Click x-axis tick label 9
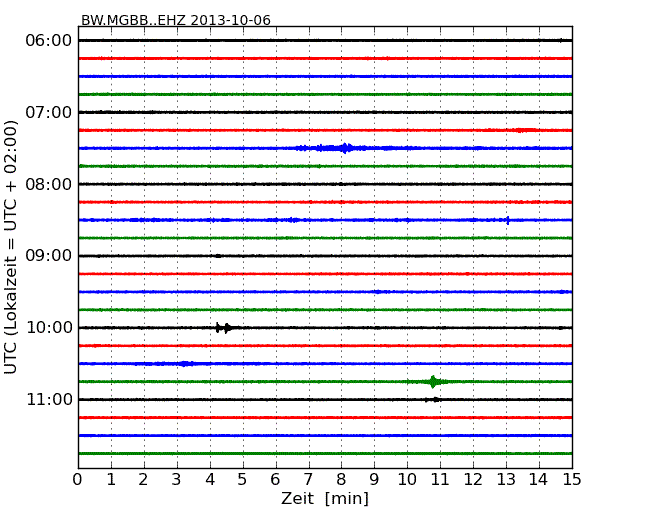The height and width of the screenshot is (520, 650). click(374, 479)
